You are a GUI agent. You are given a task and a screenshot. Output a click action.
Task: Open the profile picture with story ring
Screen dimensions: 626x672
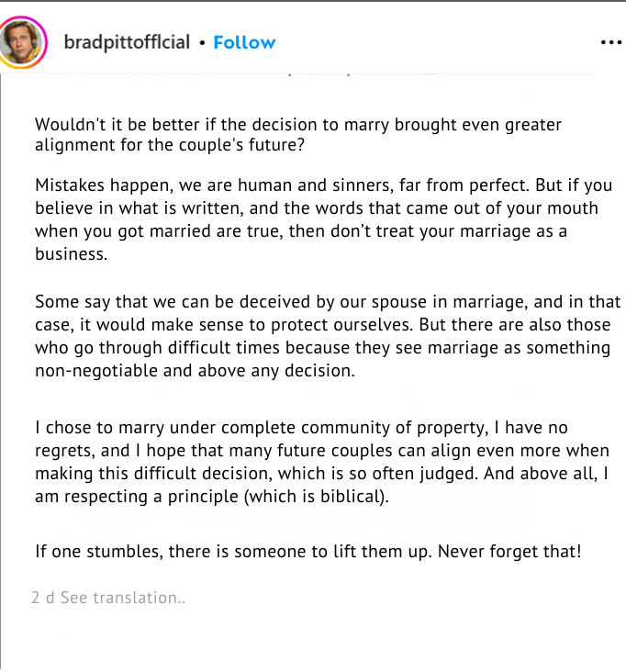(x=21, y=42)
